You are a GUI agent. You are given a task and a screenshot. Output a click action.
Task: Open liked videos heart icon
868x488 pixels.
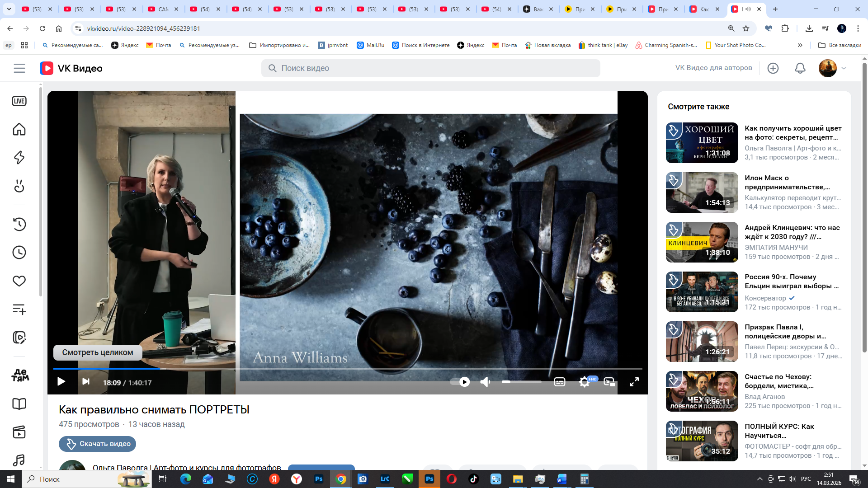[19, 281]
